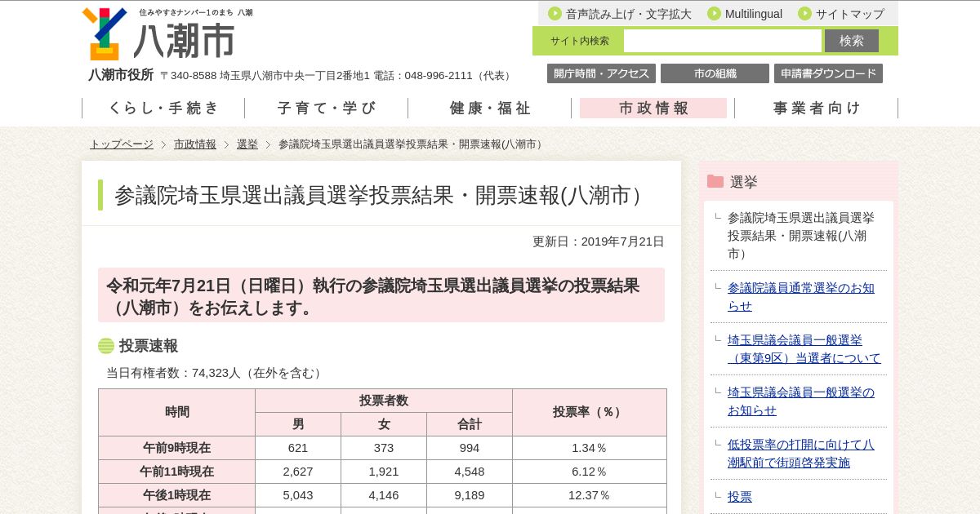The image size is (980, 514).
Task: Select sidebar item 参議院埼玉県選出議員選挙投票結果・開票速報
Action: point(800,236)
